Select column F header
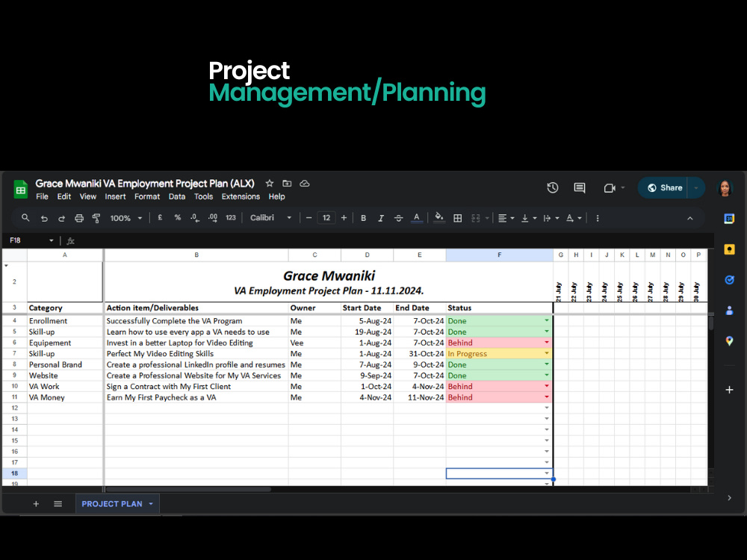This screenshot has height=560, width=747. point(499,255)
